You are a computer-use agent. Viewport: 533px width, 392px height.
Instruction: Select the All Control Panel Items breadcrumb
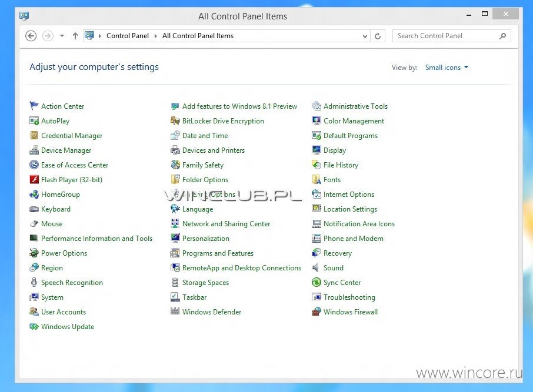[x=198, y=36]
